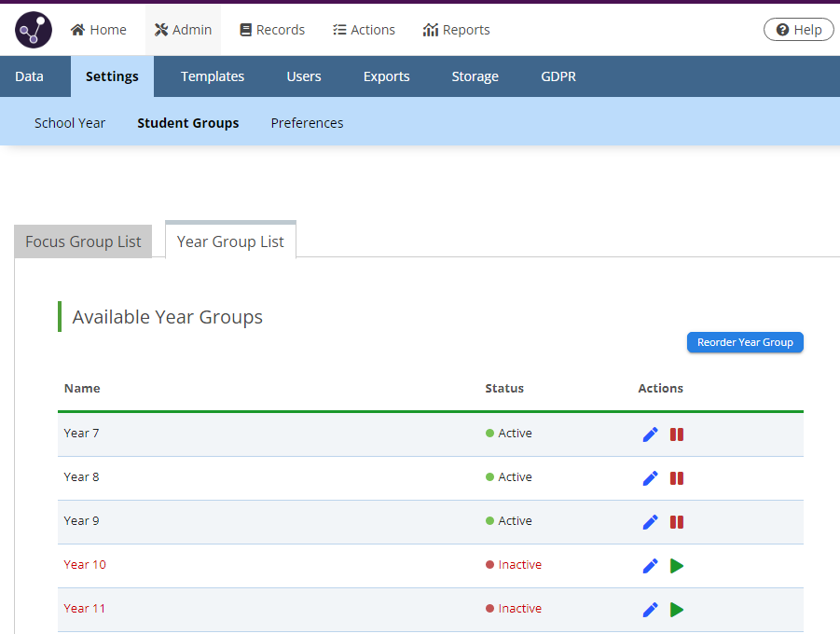Viewport: 840px width, 634px height.
Task: Click the pencil icon for Year 9
Action: tap(651, 522)
